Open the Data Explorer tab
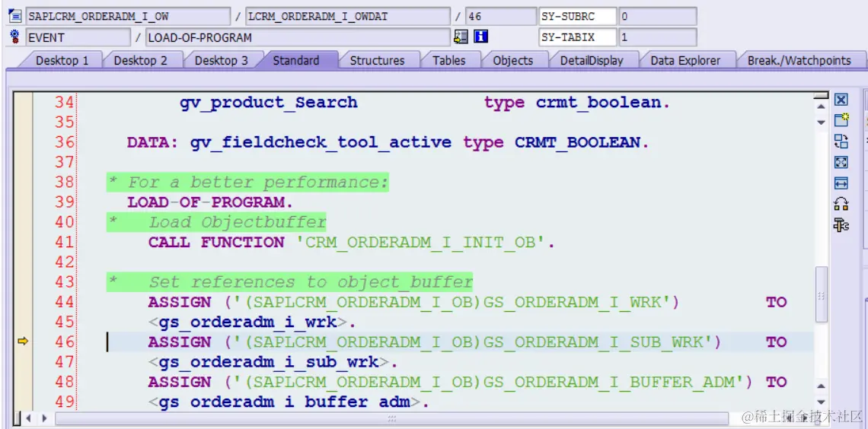 (685, 60)
